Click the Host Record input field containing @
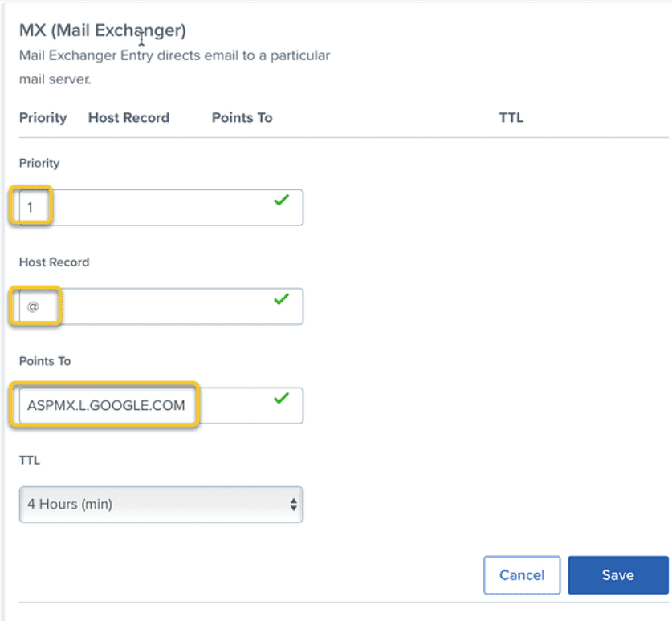This screenshot has width=672, height=621. tap(161, 306)
